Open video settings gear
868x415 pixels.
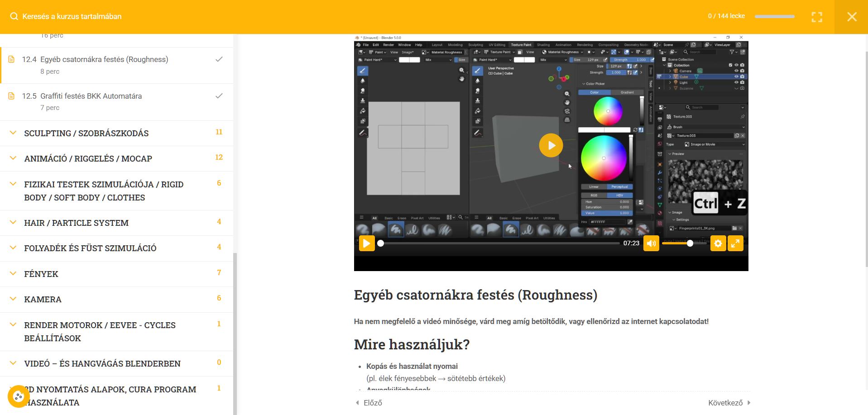(x=718, y=243)
